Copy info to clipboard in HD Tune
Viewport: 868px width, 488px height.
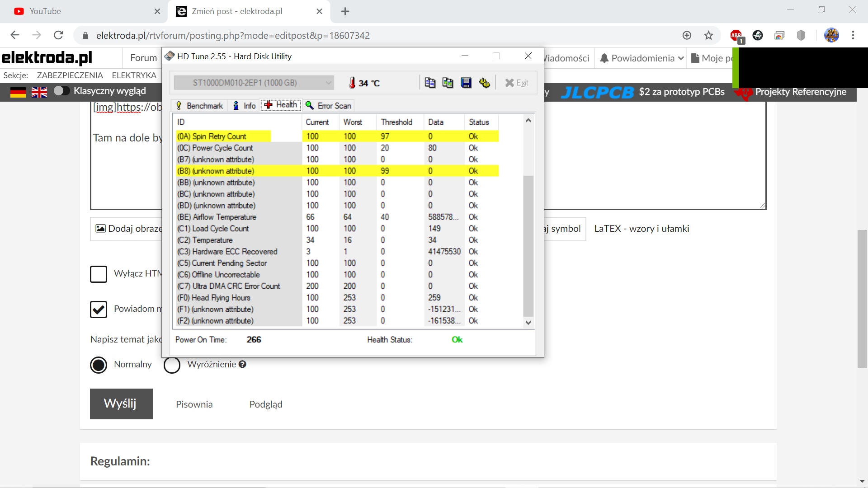(x=430, y=83)
